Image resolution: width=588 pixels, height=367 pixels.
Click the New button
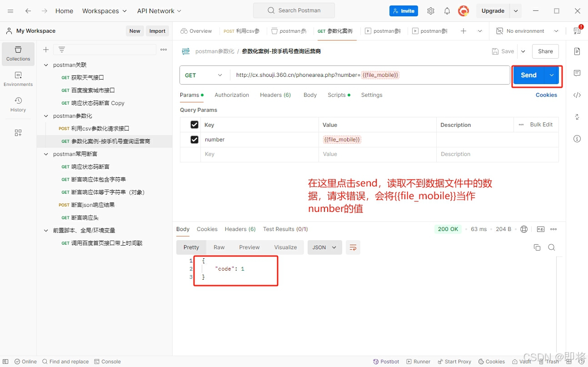click(x=135, y=31)
